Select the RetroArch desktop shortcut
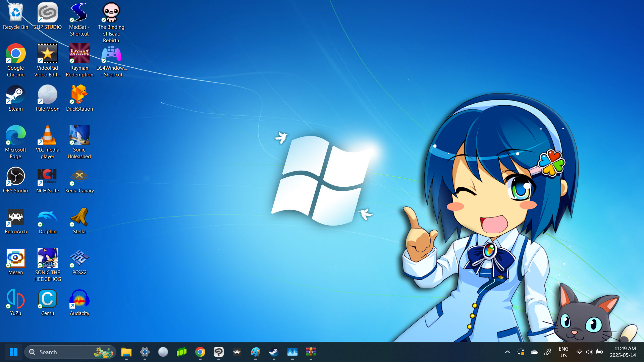644x362 pixels. 15,221
